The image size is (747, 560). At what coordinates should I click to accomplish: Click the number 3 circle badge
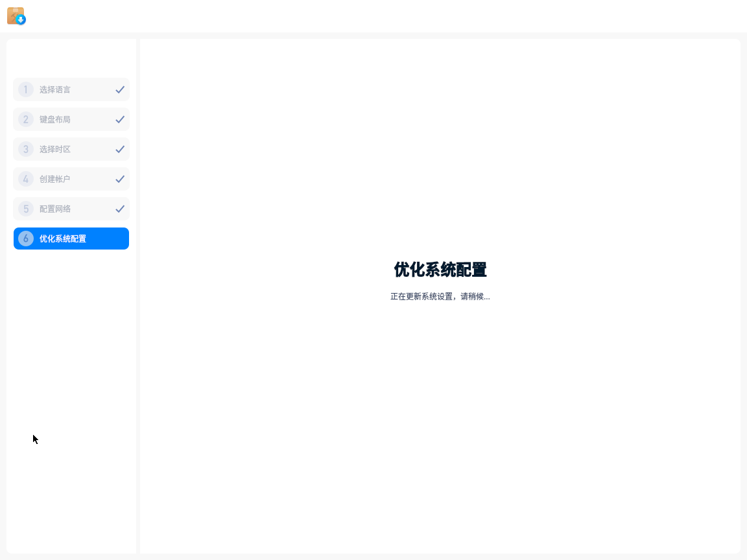tap(26, 149)
